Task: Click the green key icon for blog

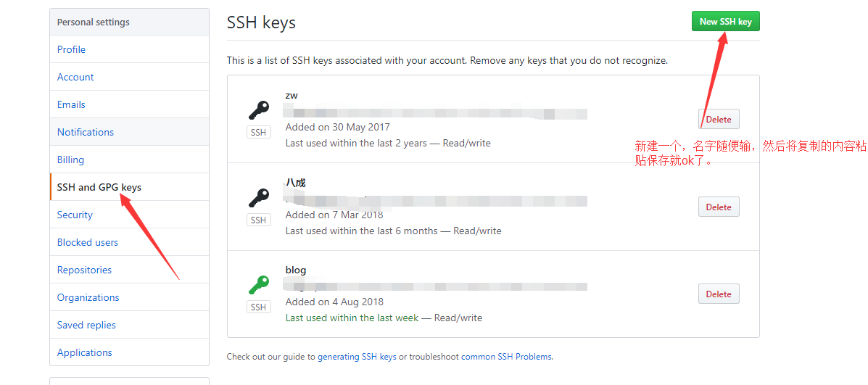Action: [258, 285]
